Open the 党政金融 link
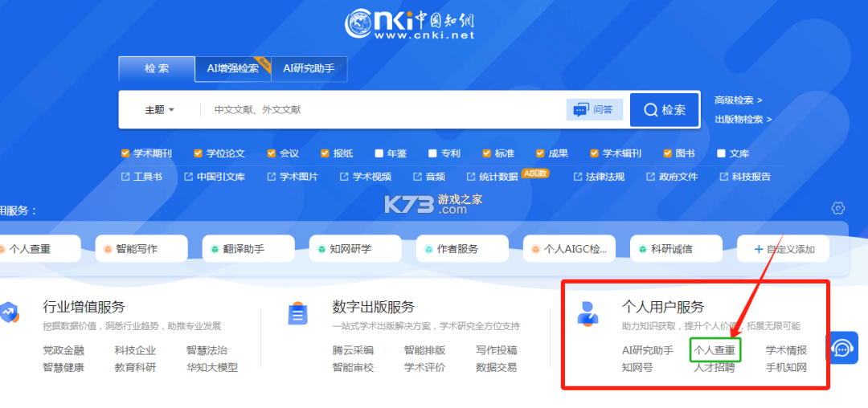868x408 pixels. (x=63, y=350)
